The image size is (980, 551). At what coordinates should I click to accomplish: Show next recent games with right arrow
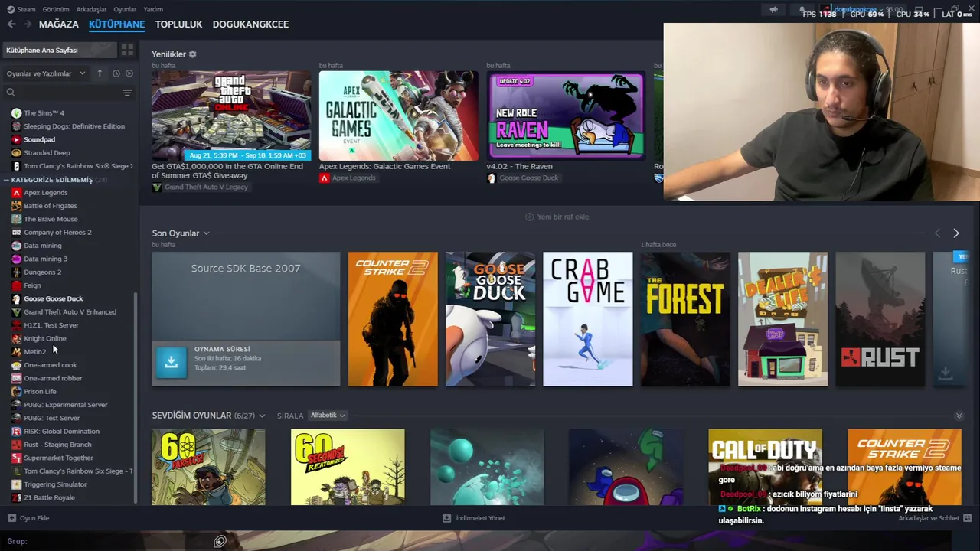[x=956, y=233]
